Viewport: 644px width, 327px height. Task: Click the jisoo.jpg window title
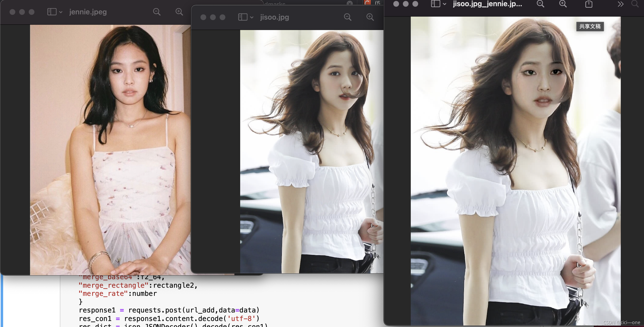click(x=274, y=17)
